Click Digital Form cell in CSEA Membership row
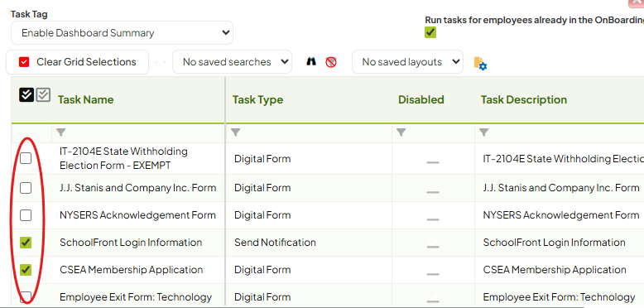This screenshot has height=308, width=644. pos(262,270)
